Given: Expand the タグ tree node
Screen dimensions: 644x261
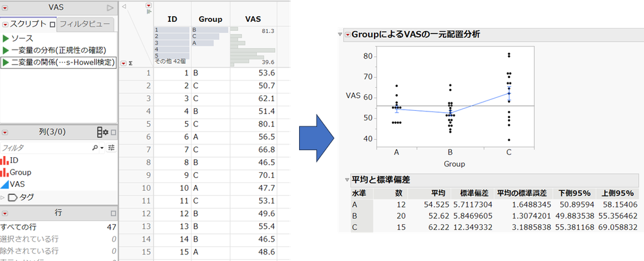Looking at the screenshot, I should pyautogui.click(x=3, y=197).
